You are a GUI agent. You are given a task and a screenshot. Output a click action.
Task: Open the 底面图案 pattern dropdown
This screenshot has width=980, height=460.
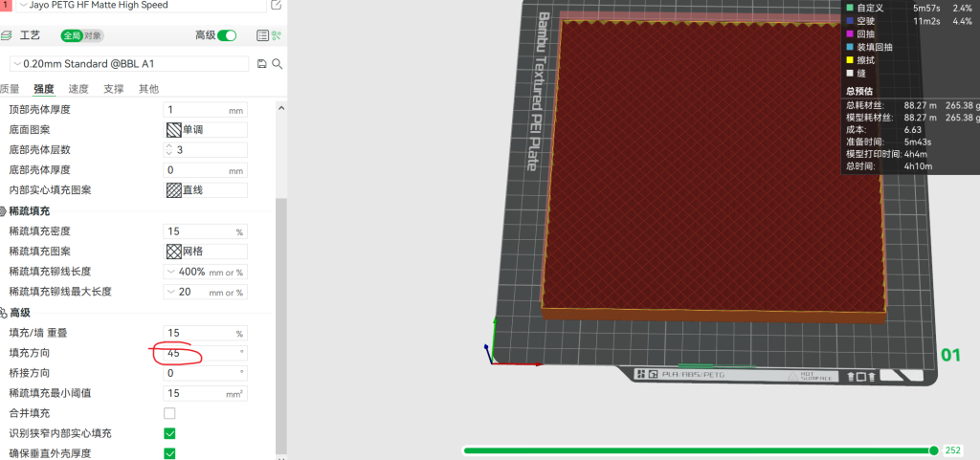point(205,130)
